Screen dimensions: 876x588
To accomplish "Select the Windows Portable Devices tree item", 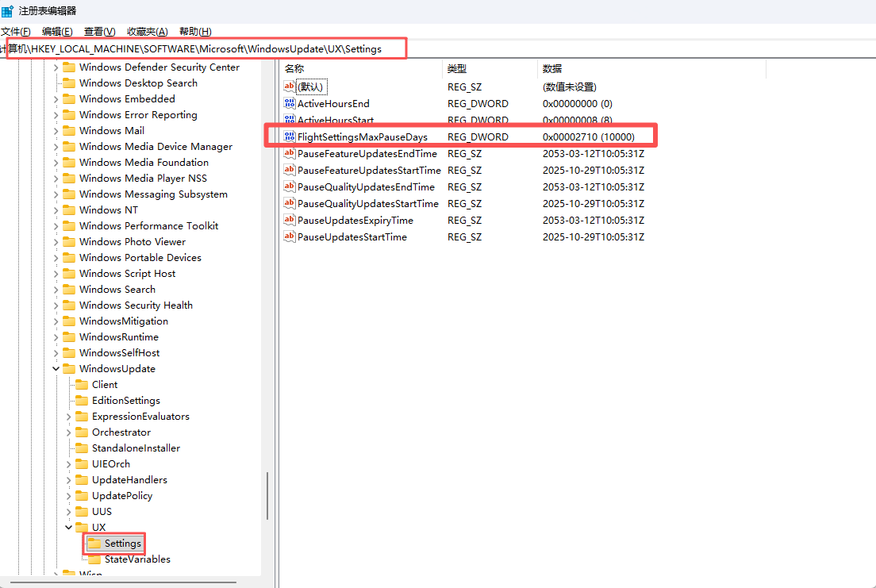I will click(x=140, y=258).
